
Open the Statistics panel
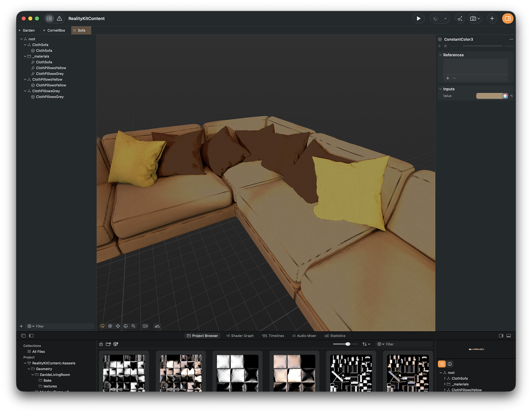coord(335,336)
